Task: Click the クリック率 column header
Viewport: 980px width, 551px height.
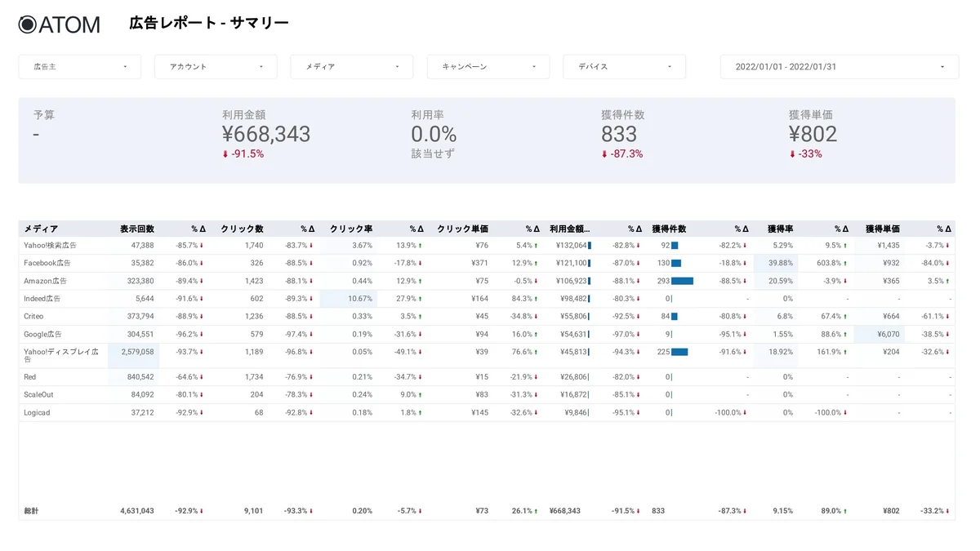Action: [x=351, y=229]
